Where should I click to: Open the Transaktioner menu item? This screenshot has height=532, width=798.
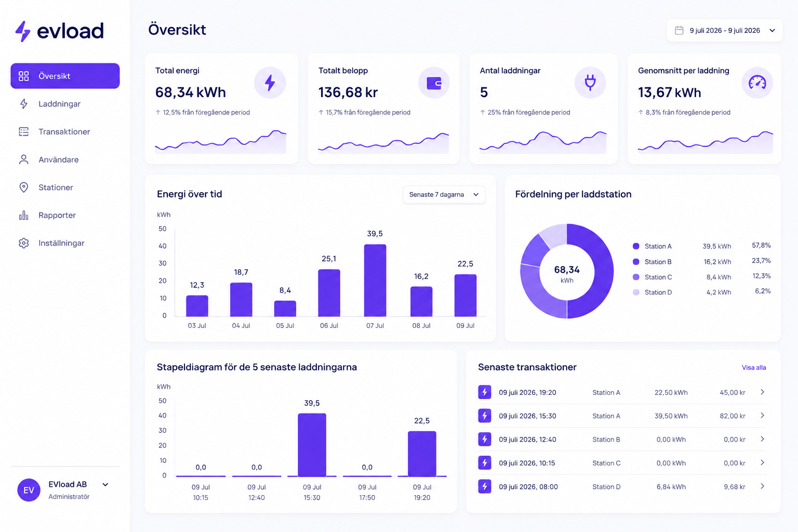65,131
